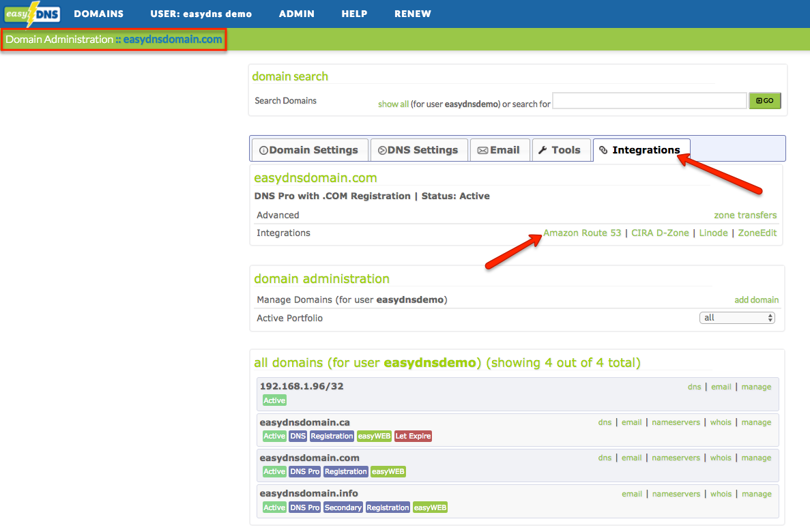Screen dimensions: 810x532
Task: Open the Amazon Route 53 integration link
Action: [582, 233]
